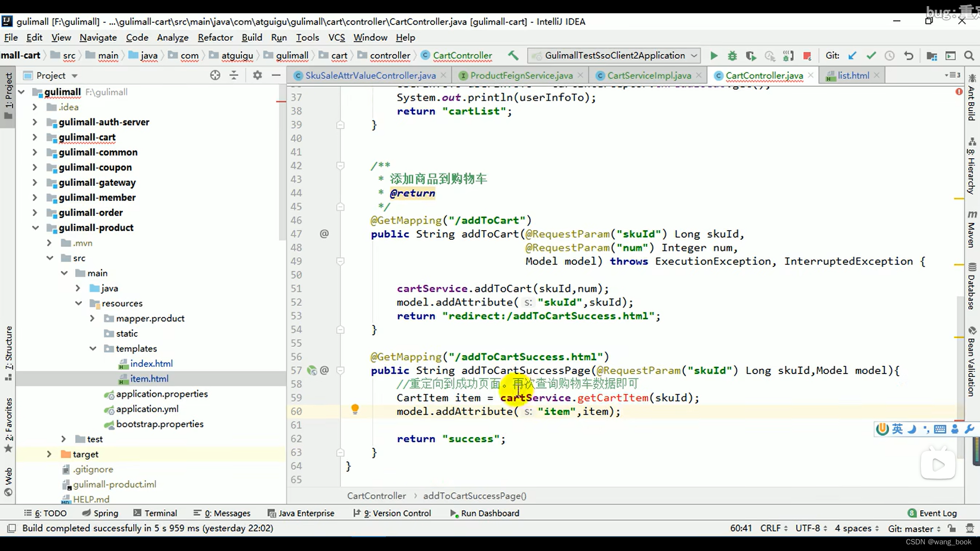Switch to CartServiceImpl.java tab
The image size is (980, 551).
(649, 76)
